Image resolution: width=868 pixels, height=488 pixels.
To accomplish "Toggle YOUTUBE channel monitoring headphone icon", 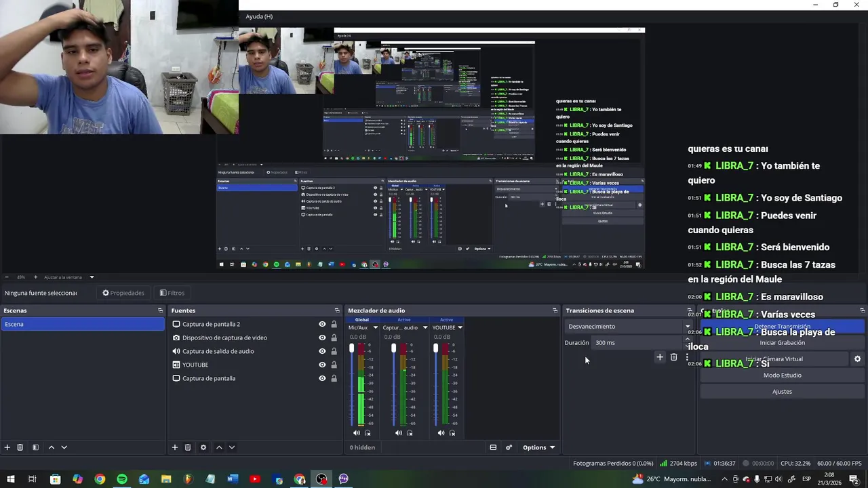I will (x=452, y=433).
